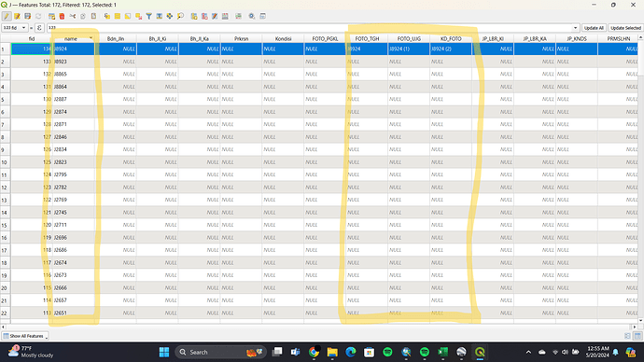Click the fid cell with value 127
The height and width of the screenshot is (362, 644).
32,137
